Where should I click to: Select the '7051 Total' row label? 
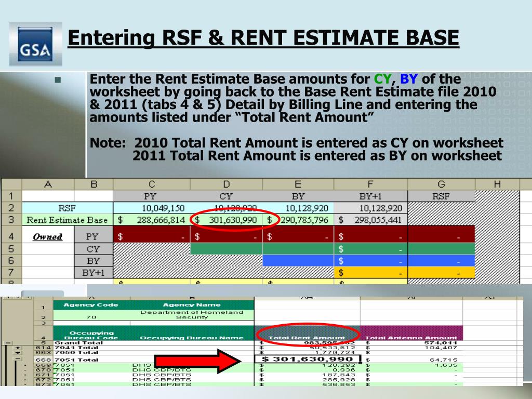coord(76,360)
